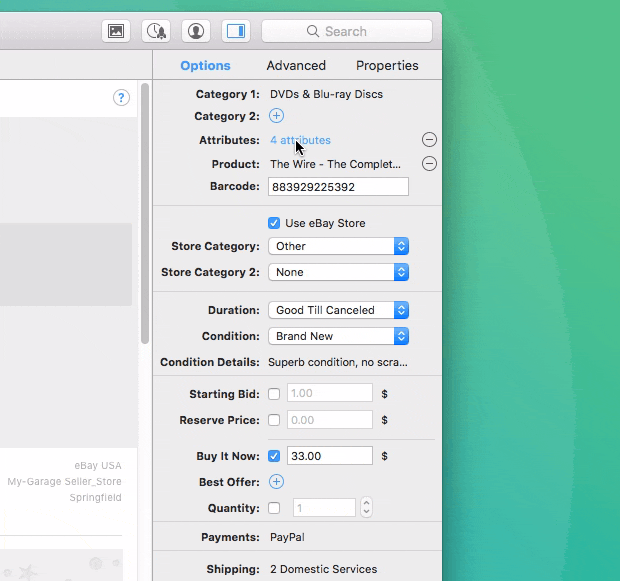620x581 pixels.
Task: Click the help question mark icon
Action: tap(121, 98)
